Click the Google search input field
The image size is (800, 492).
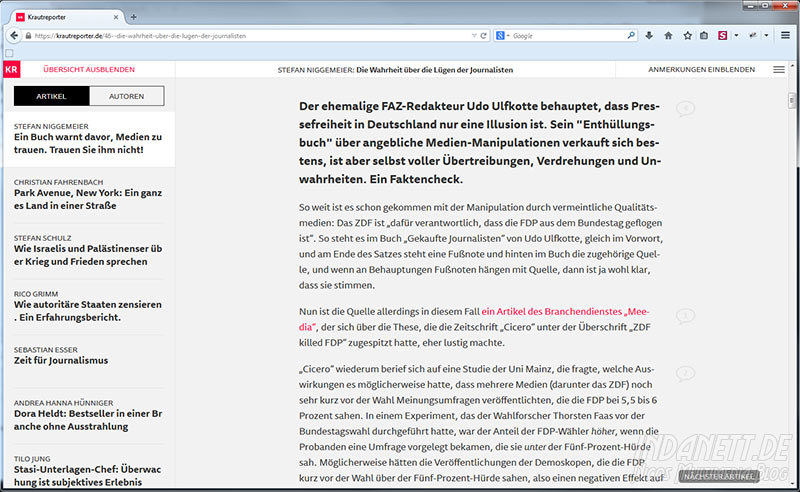pyautogui.click(x=567, y=36)
